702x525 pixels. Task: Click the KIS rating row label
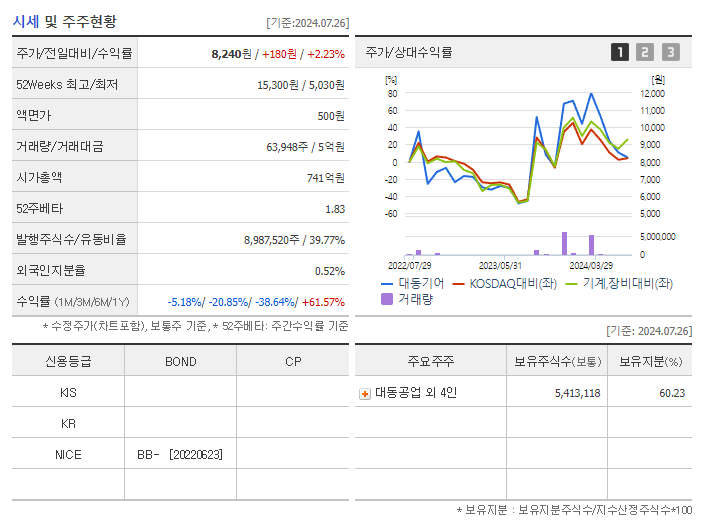pos(68,393)
